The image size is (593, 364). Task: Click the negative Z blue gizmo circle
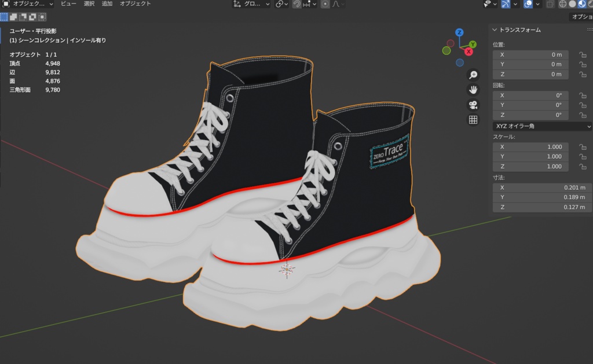pos(459,62)
